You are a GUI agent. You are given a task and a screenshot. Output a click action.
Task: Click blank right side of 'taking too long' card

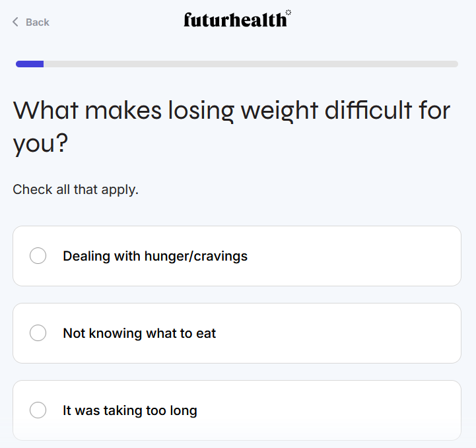[370, 410]
